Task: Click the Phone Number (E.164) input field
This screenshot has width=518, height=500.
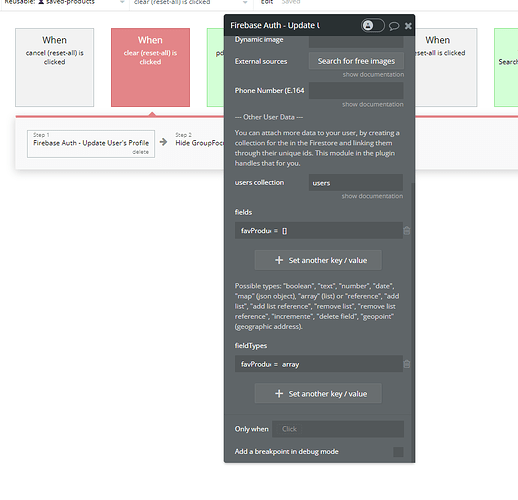Action: [356, 90]
